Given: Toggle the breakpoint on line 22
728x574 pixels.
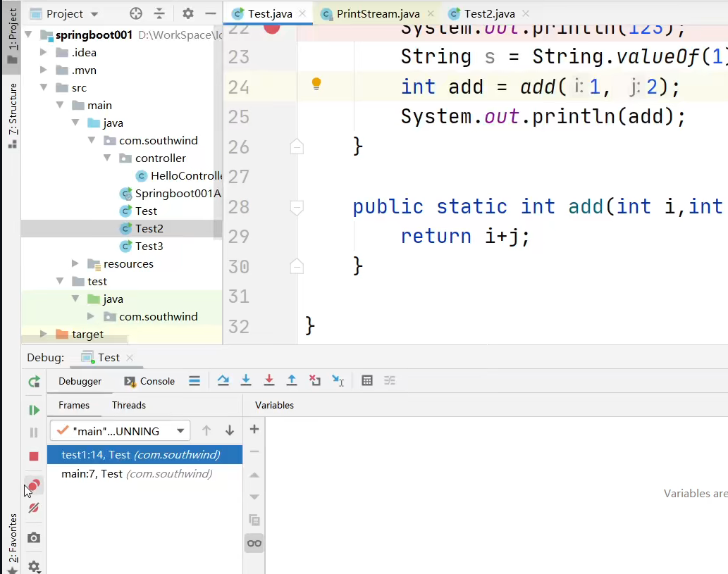Looking at the screenshot, I should click(x=272, y=28).
